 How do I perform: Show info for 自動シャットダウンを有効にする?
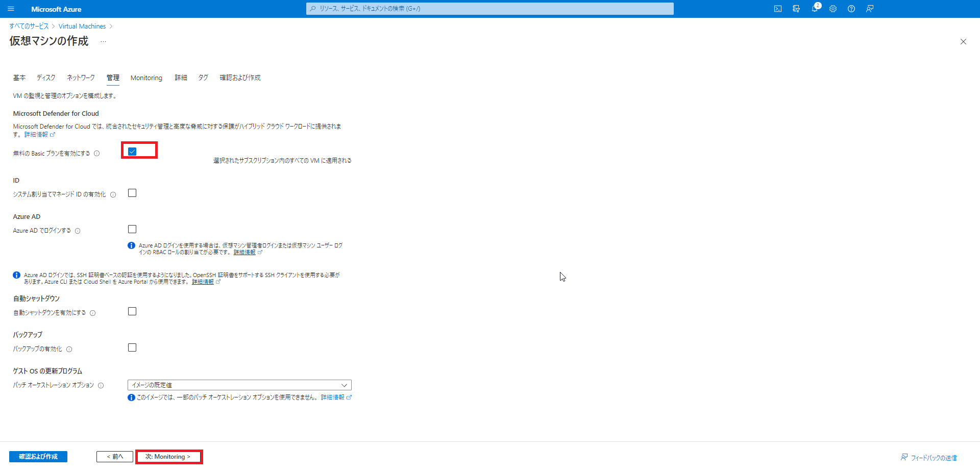coord(93,313)
